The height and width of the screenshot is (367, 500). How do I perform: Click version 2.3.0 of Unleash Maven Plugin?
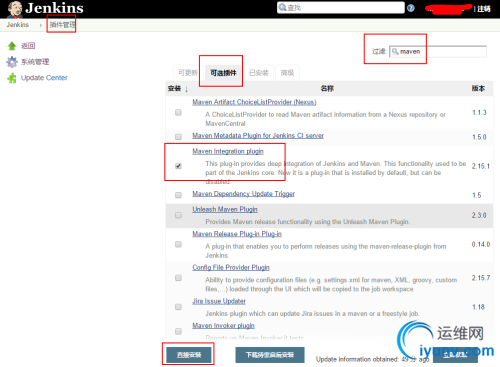(479, 215)
